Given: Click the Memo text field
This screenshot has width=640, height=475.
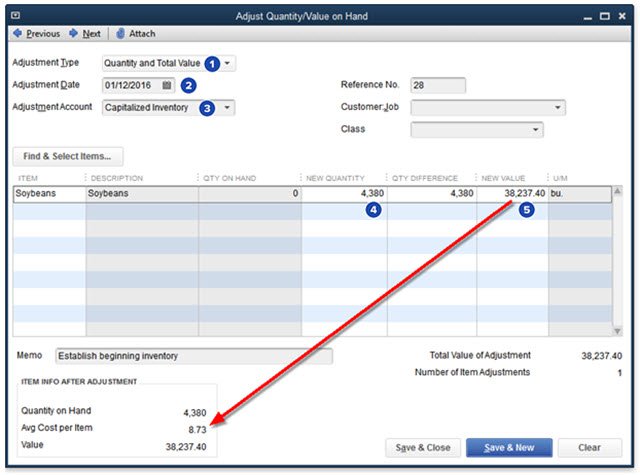Looking at the screenshot, I should (193, 356).
